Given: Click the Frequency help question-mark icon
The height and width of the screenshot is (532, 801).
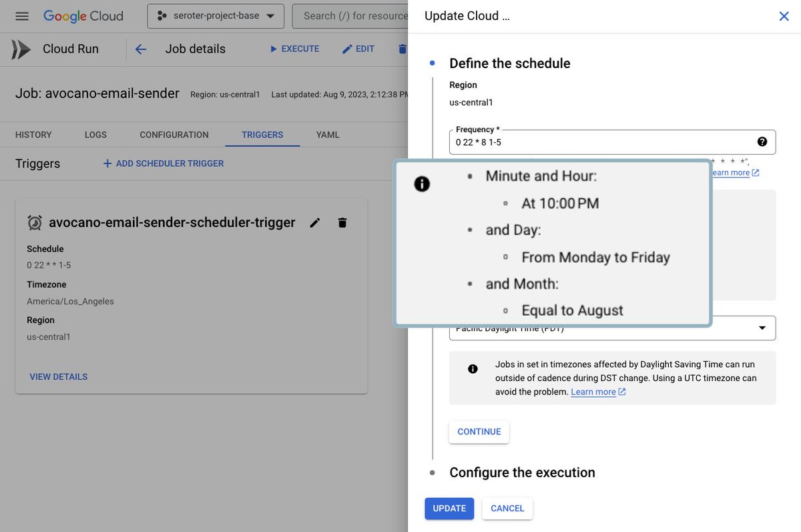Looking at the screenshot, I should tap(762, 142).
